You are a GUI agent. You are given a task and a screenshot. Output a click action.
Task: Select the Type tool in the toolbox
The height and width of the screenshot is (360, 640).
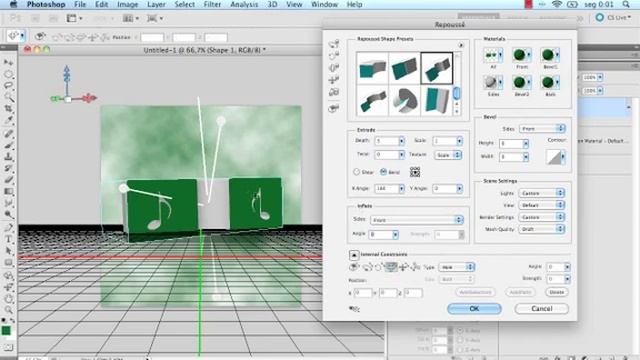pyautogui.click(x=8, y=240)
